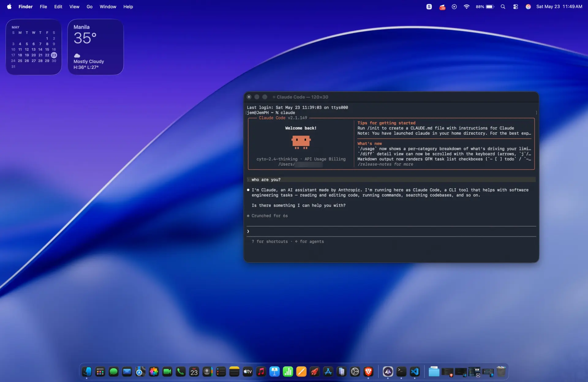Open Notification Center via the date and time

[559, 6]
